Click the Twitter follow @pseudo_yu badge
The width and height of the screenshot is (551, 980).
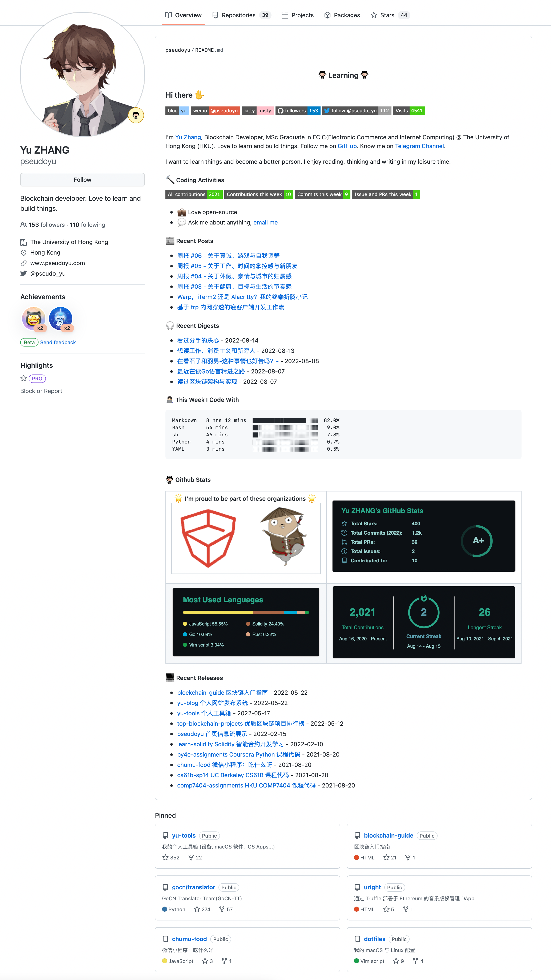pyautogui.click(x=357, y=111)
